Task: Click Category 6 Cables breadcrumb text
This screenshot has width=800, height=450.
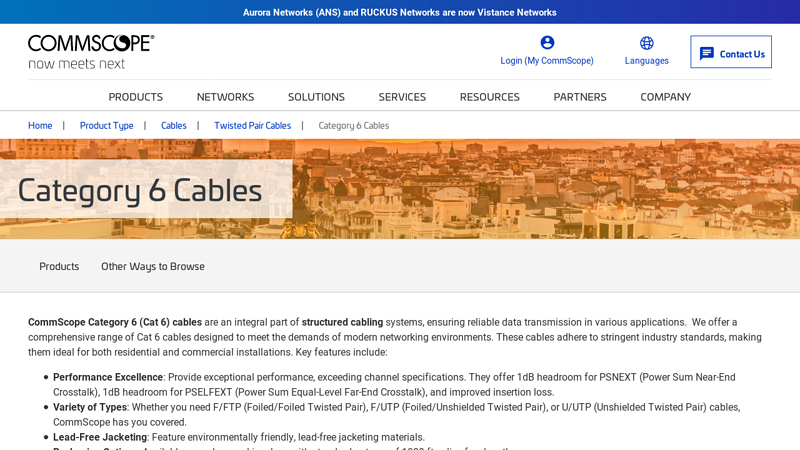Action: click(x=354, y=126)
